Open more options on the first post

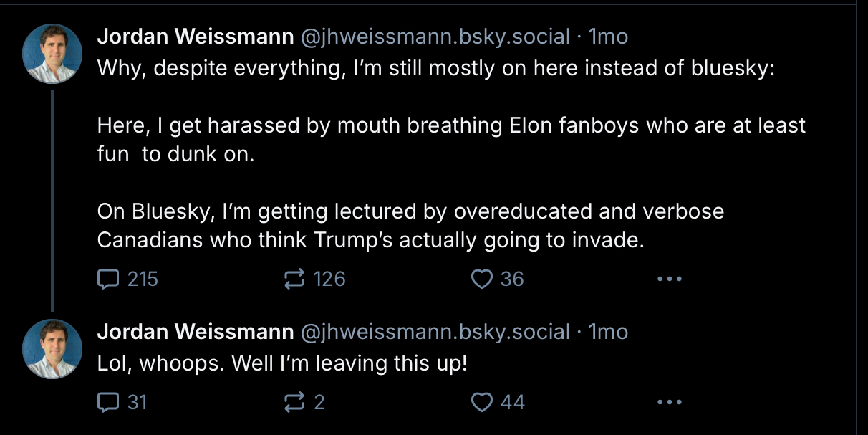[669, 279]
